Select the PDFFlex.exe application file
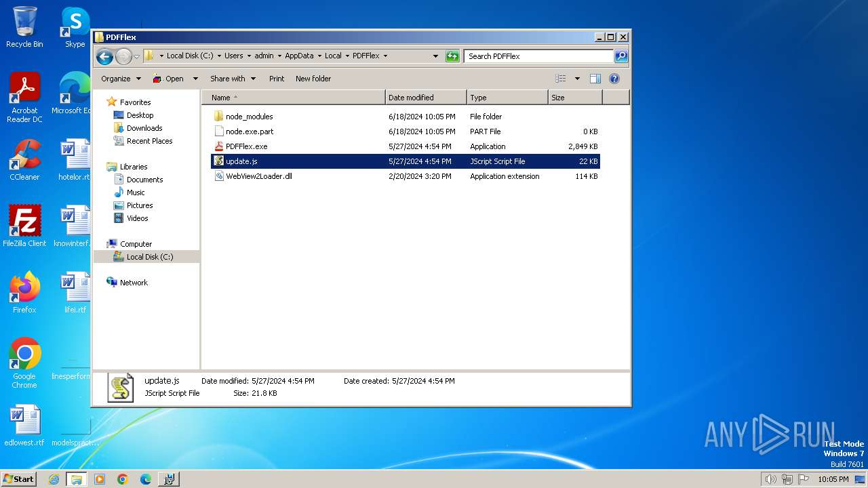This screenshot has height=488, width=868. pos(246,146)
